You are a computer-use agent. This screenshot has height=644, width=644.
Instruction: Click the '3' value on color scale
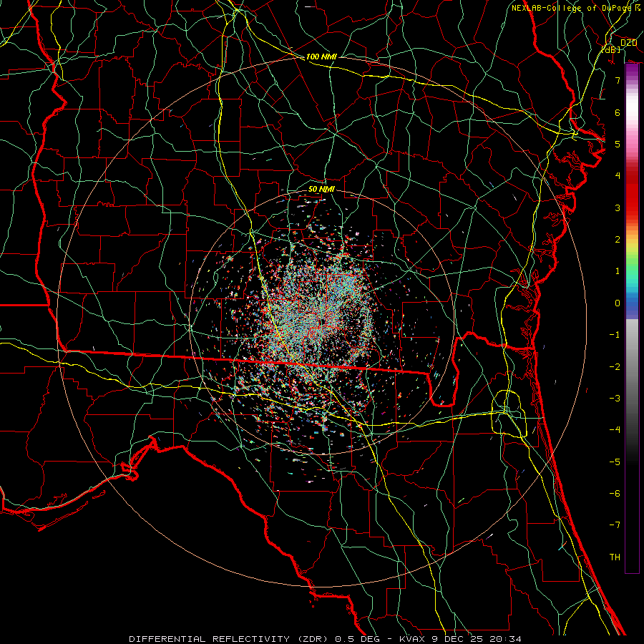[618, 208]
